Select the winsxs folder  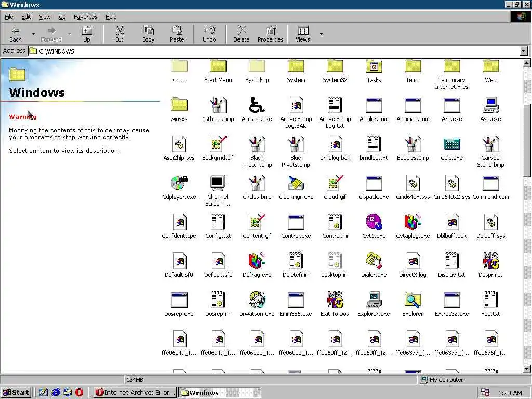pyautogui.click(x=179, y=105)
